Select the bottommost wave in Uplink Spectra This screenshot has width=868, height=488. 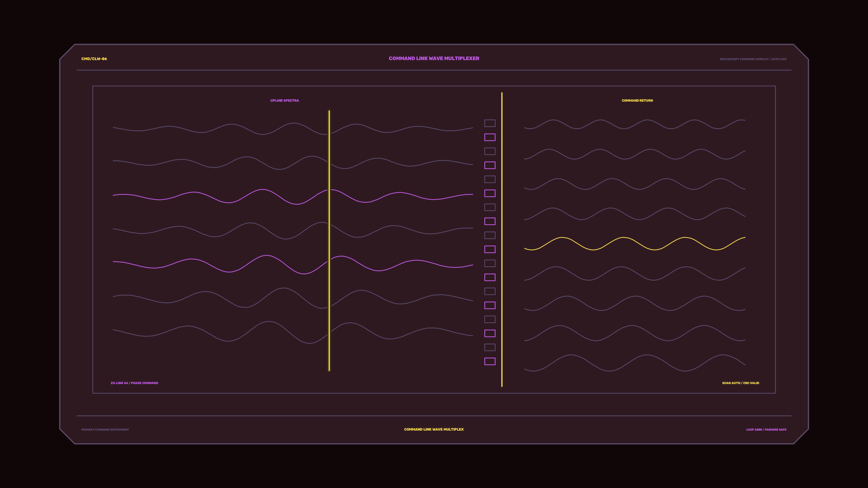tap(293, 332)
